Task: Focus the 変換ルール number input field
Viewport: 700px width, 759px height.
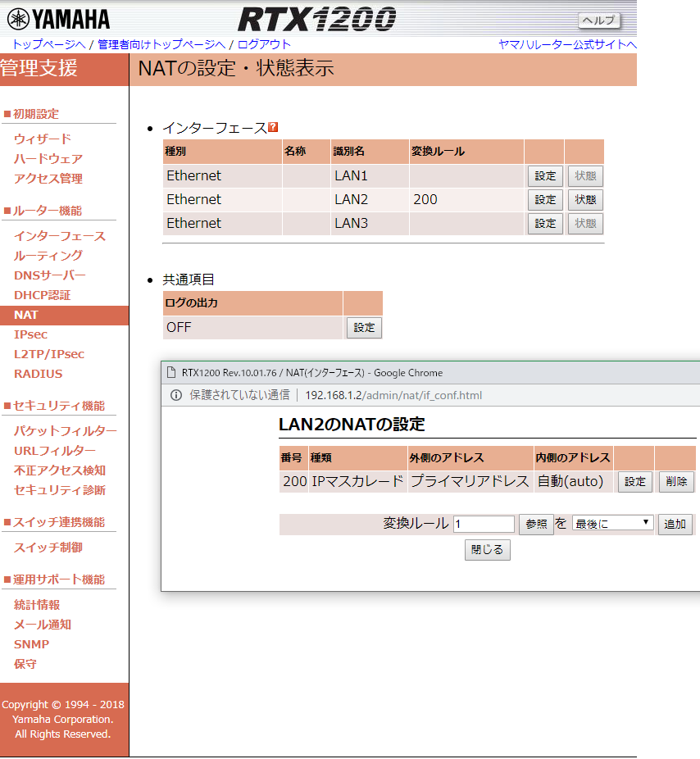Action: click(x=484, y=524)
